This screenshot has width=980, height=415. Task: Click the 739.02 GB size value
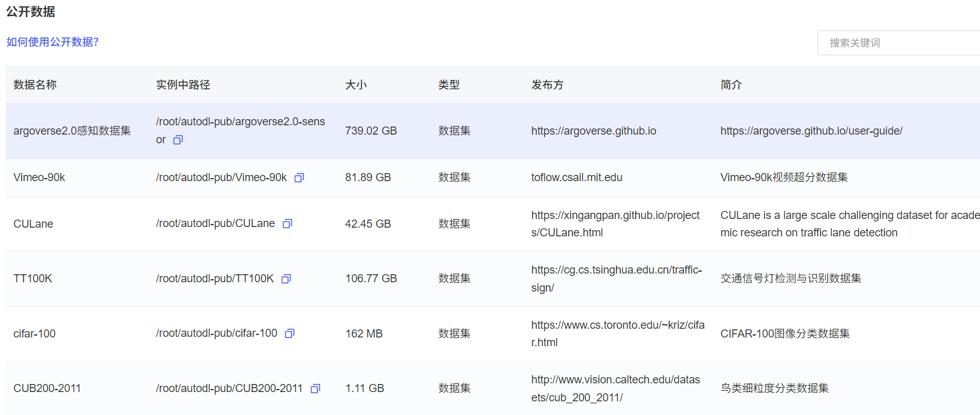pyautogui.click(x=371, y=131)
